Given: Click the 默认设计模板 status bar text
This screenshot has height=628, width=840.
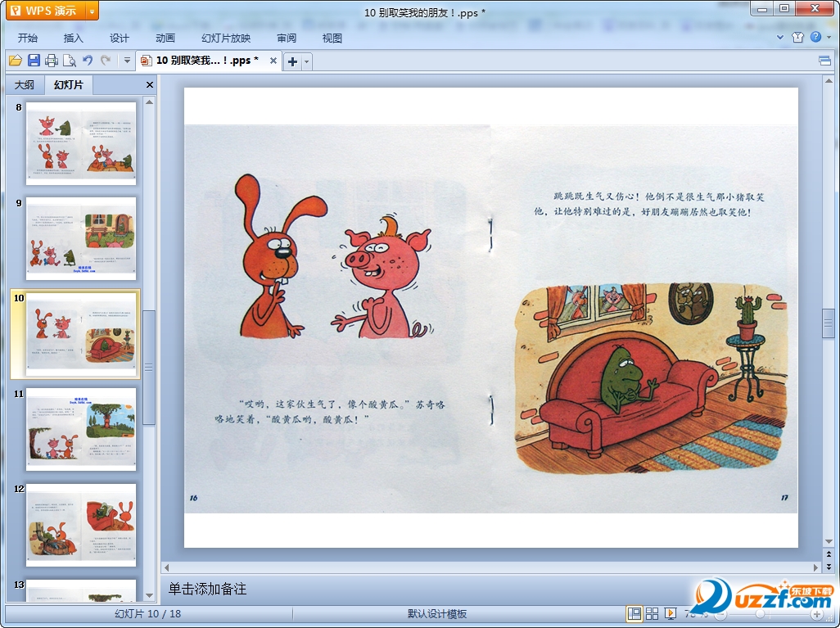Looking at the screenshot, I should (x=437, y=614).
